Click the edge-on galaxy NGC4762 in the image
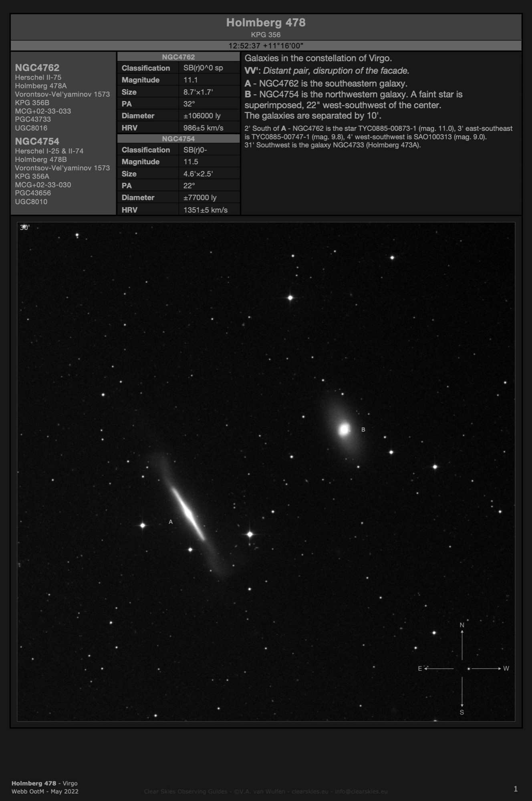The height and width of the screenshot is (801, 532). [188, 513]
